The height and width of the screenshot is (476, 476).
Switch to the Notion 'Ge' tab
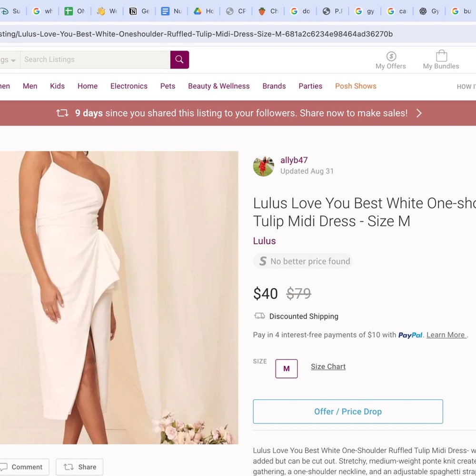[139, 11]
